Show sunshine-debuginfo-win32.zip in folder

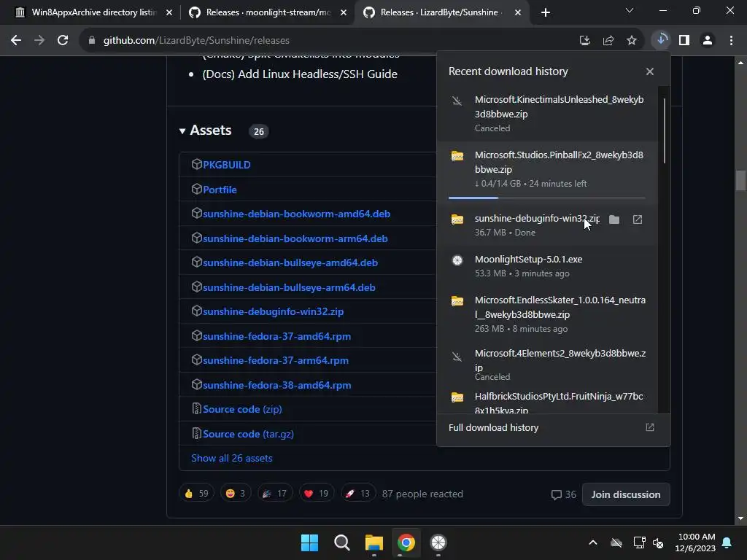(614, 219)
